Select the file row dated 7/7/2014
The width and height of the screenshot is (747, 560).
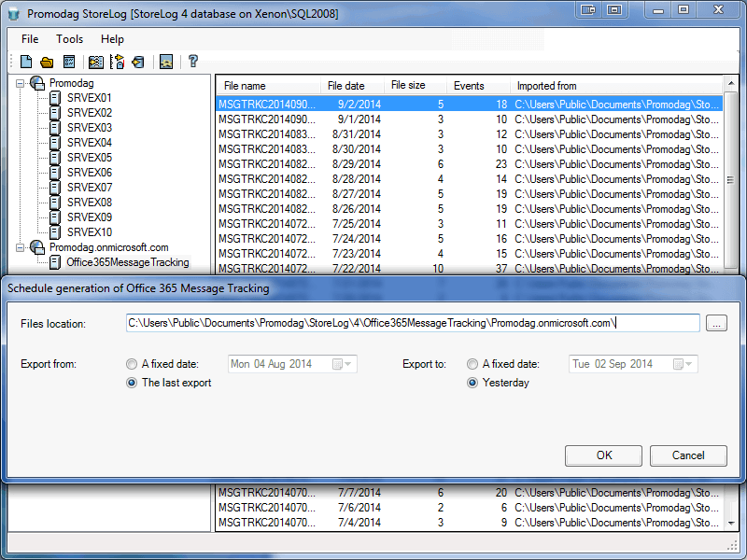click(470, 493)
